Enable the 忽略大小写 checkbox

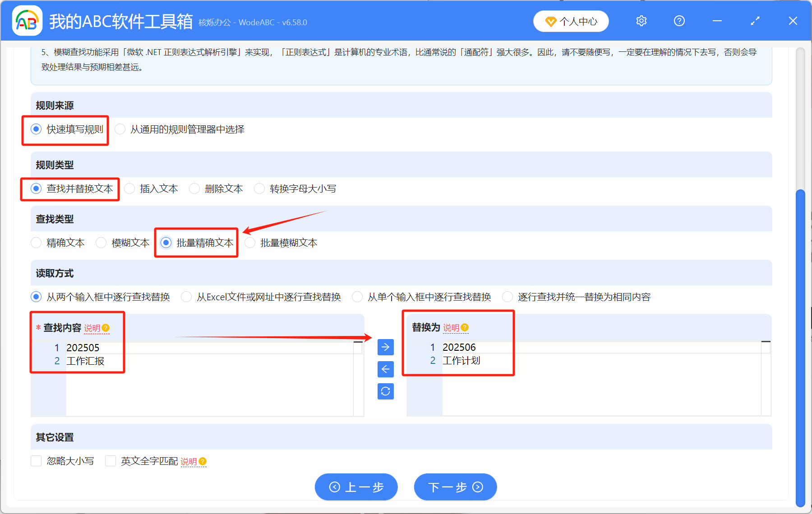point(36,461)
